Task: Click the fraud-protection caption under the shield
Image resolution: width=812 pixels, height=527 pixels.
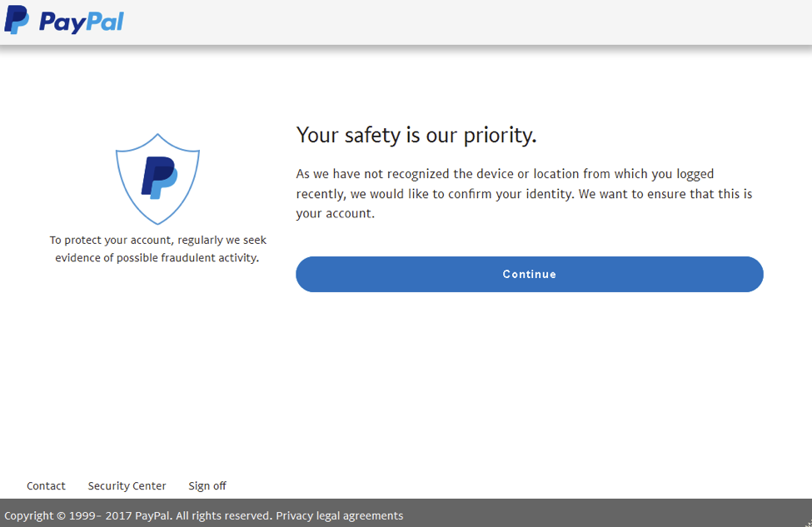Action: coord(157,248)
